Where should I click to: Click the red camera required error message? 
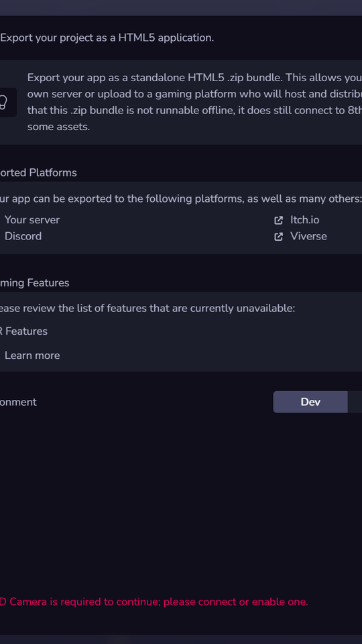pyautogui.click(x=154, y=602)
